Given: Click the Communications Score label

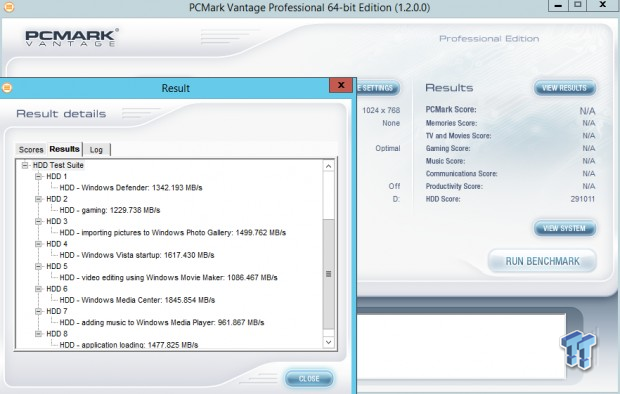Looking at the screenshot, I should pos(461,174).
